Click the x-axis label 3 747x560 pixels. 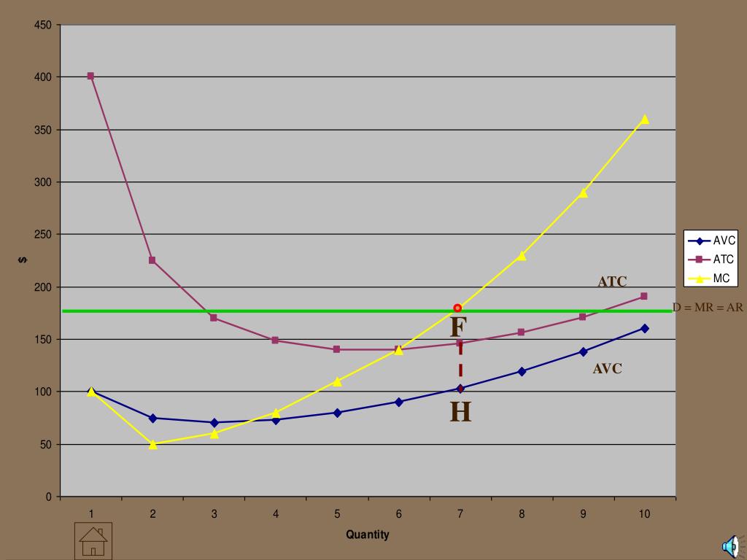[x=214, y=514]
